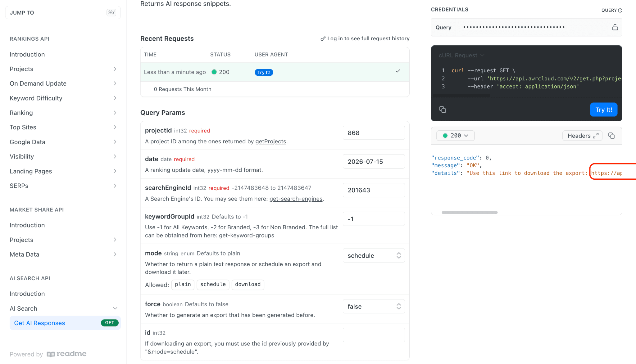
Task: Open the force dropdown set to false
Action: pyautogui.click(x=374, y=306)
